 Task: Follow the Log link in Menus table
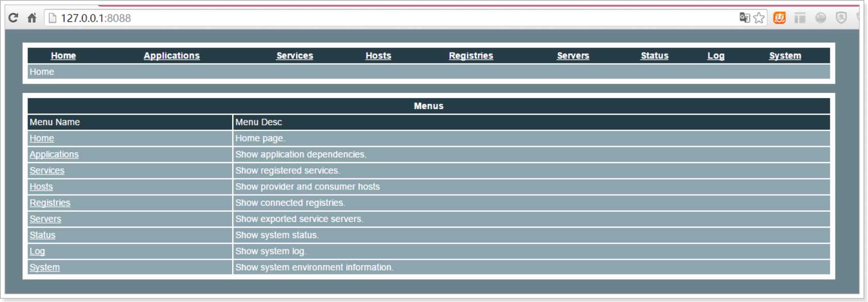pos(37,251)
